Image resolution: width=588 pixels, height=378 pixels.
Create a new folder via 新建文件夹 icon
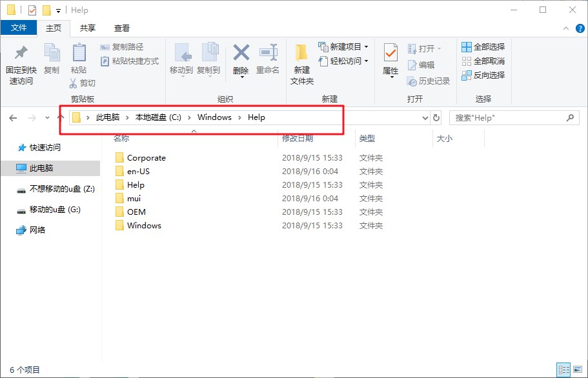tap(301, 54)
